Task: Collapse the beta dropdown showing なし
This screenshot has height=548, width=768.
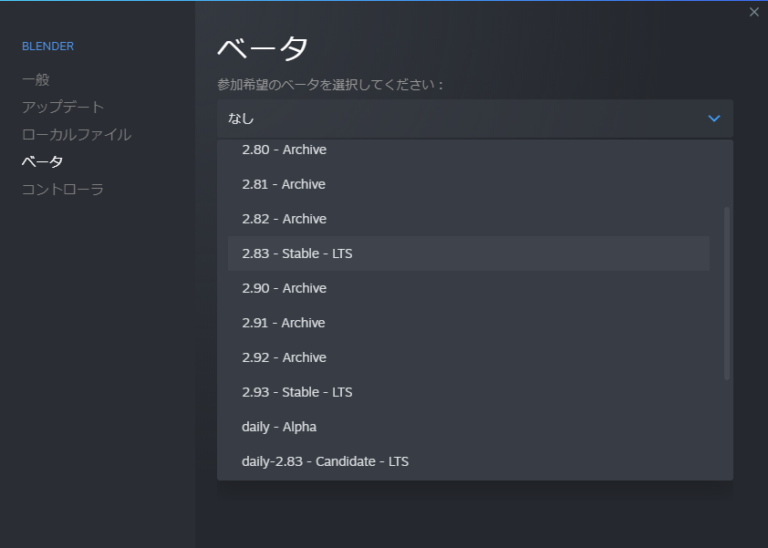Action: tap(475, 119)
